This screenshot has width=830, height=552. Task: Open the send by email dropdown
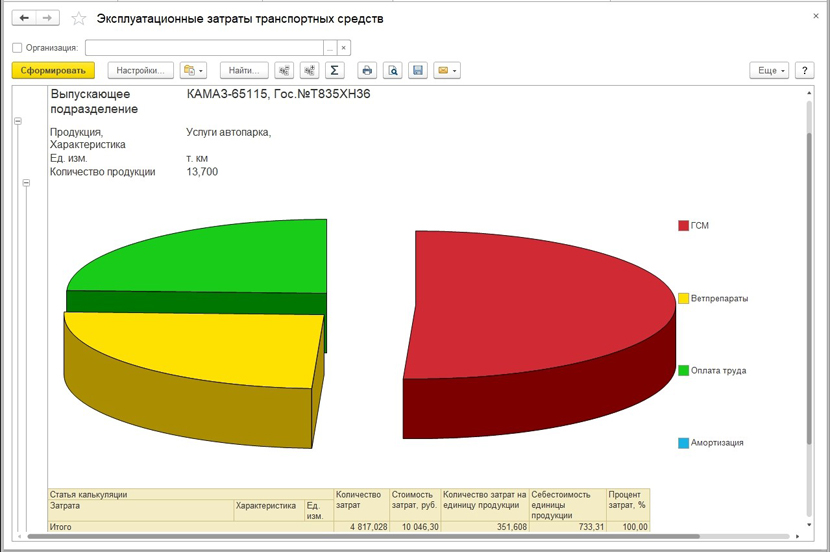pos(447,70)
